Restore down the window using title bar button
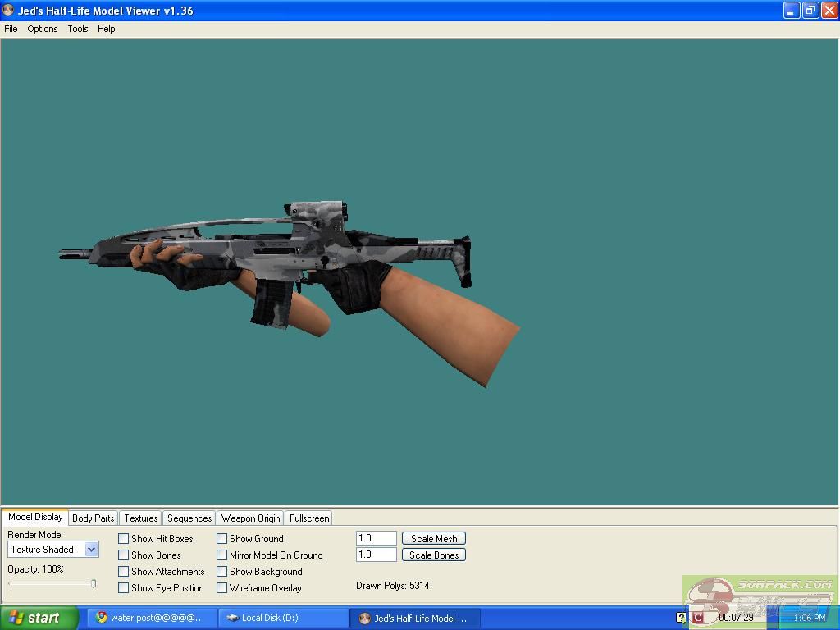This screenshot has width=840, height=630. [x=810, y=11]
